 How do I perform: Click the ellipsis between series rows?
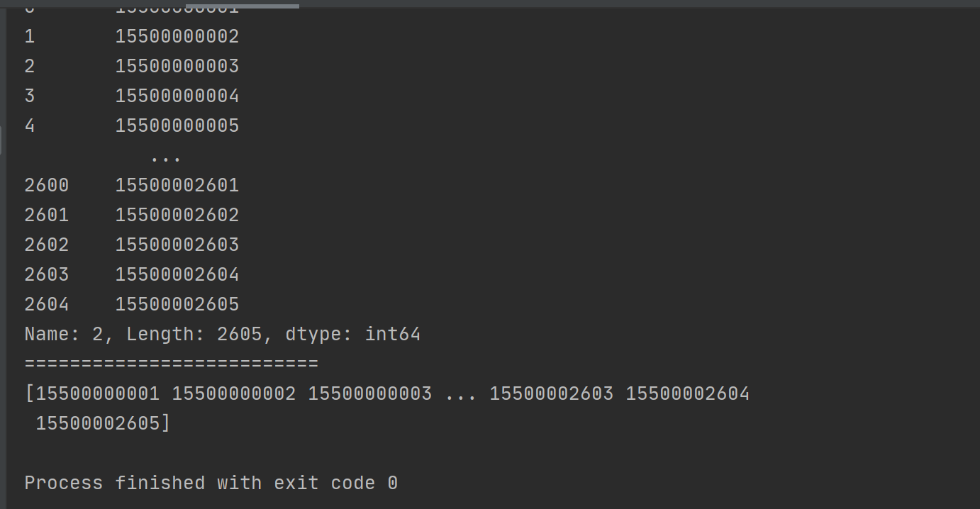click(x=166, y=157)
